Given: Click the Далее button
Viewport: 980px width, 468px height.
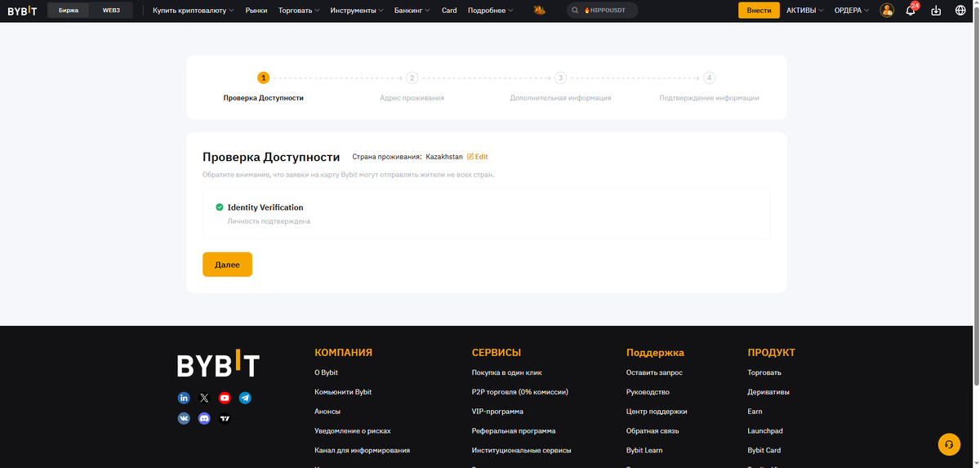Looking at the screenshot, I should tap(227, 265).
